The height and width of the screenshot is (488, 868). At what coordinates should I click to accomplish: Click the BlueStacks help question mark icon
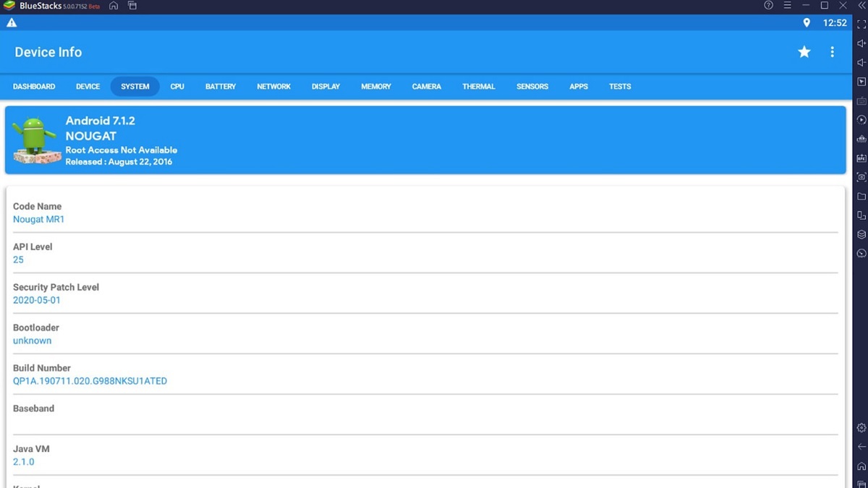pos(768,6)
